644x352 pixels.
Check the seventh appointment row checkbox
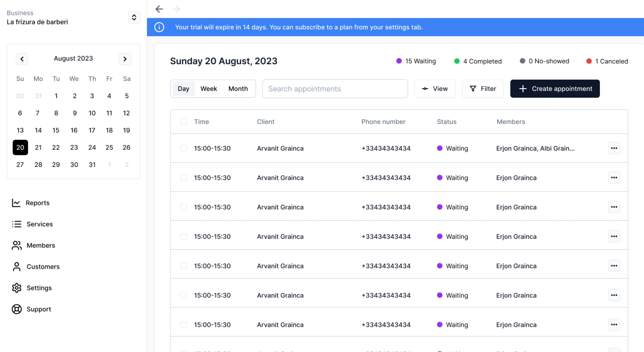tap(184, 325)
